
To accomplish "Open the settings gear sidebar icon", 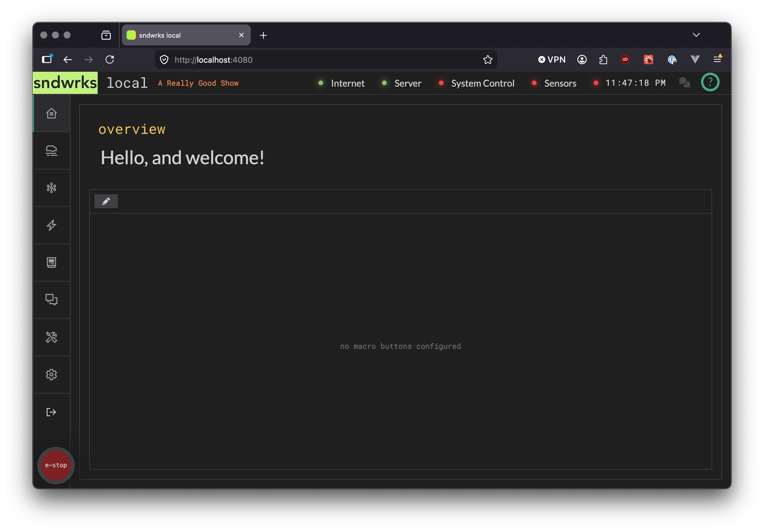I will 51,374.
